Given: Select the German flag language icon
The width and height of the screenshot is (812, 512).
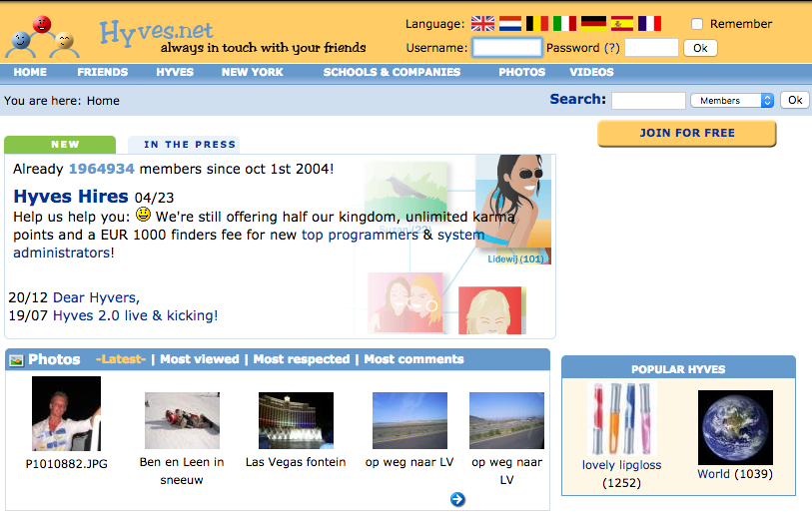Looking at the screenshot, I should click(x=593, y=23).
